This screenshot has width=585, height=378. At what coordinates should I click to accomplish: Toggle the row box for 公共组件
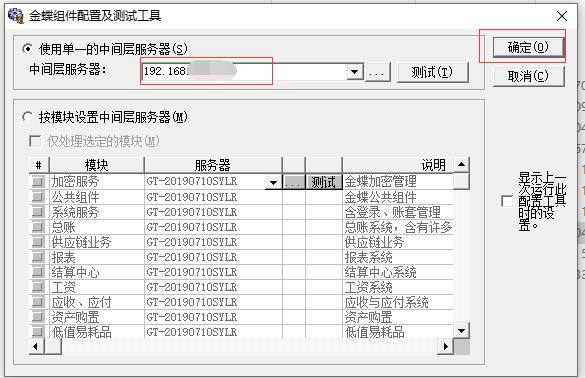[x=38, y=197]
